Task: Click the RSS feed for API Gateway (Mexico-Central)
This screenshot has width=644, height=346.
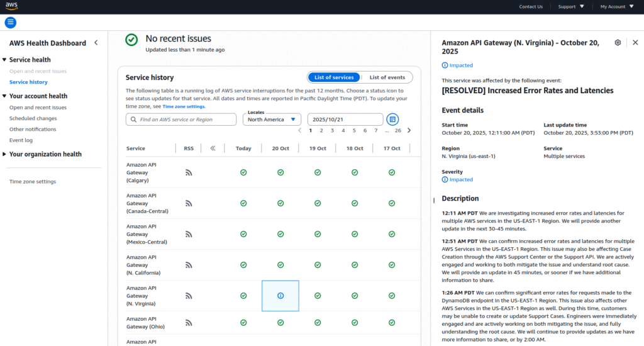Action: point(189,234)
